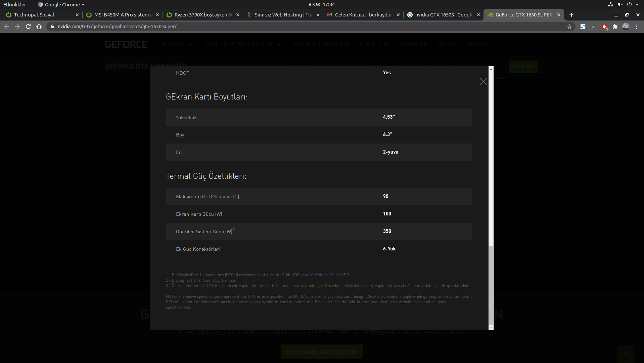
Task: Go forward in browser history
Action: point(17,27)
